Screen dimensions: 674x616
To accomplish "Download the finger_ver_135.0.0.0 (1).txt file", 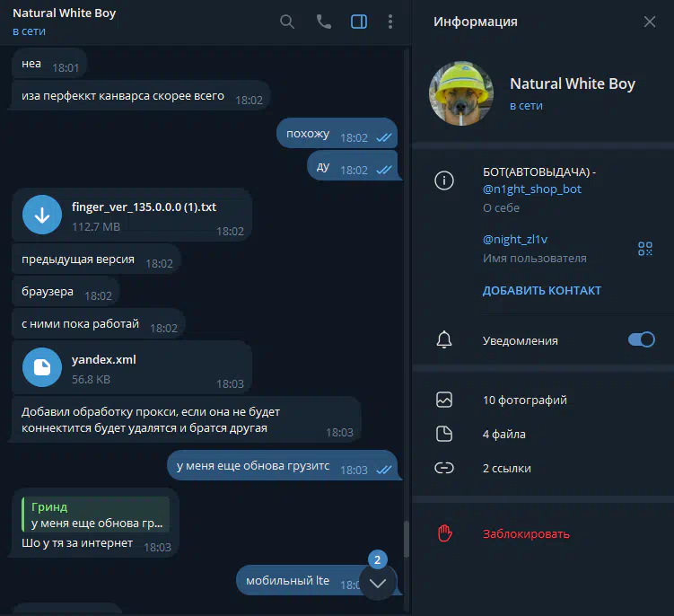I will 42,215.
